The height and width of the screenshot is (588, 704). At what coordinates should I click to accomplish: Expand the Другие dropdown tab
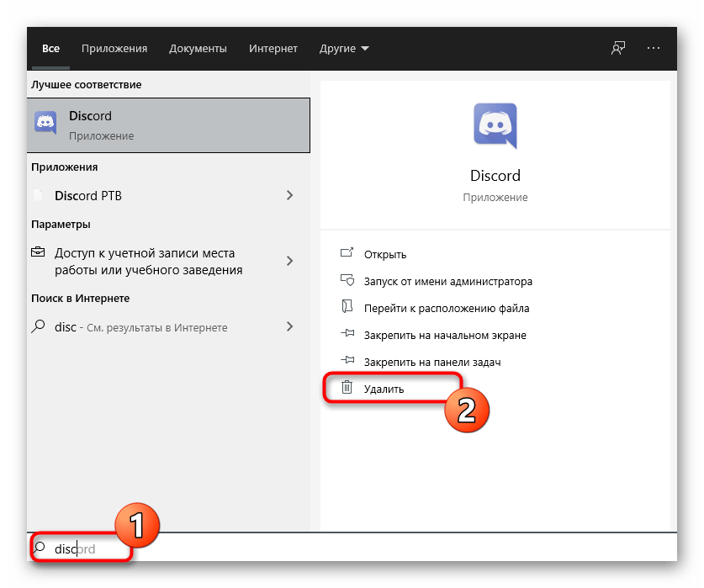point(344,49)
